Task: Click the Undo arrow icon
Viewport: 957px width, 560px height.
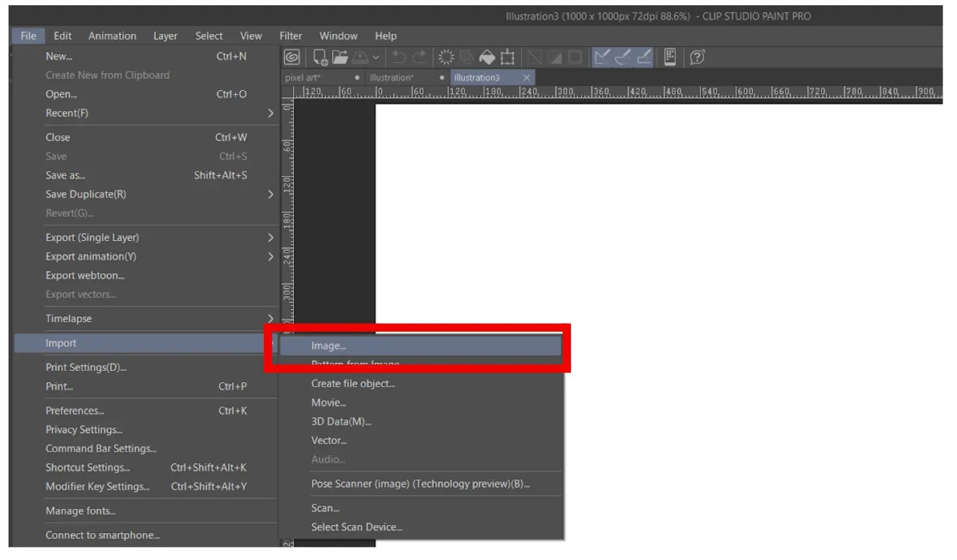Action: tap(398, 58)
